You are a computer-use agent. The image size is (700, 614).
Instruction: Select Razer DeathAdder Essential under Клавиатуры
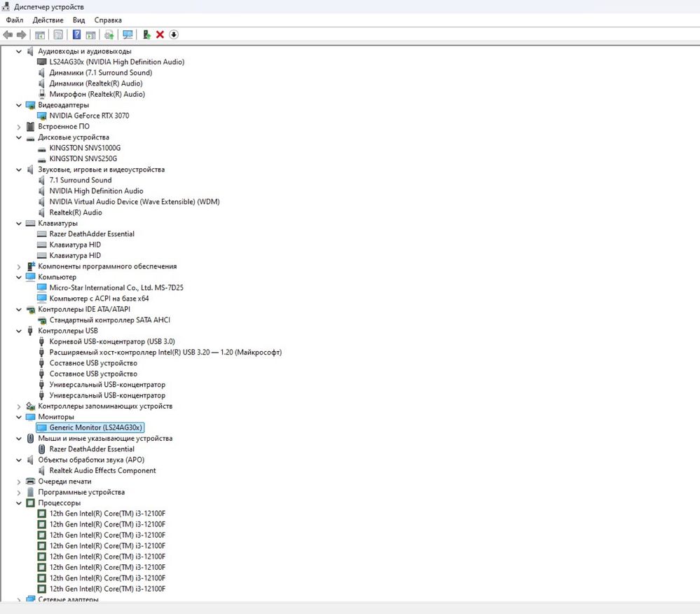click(x=92, y=234)
